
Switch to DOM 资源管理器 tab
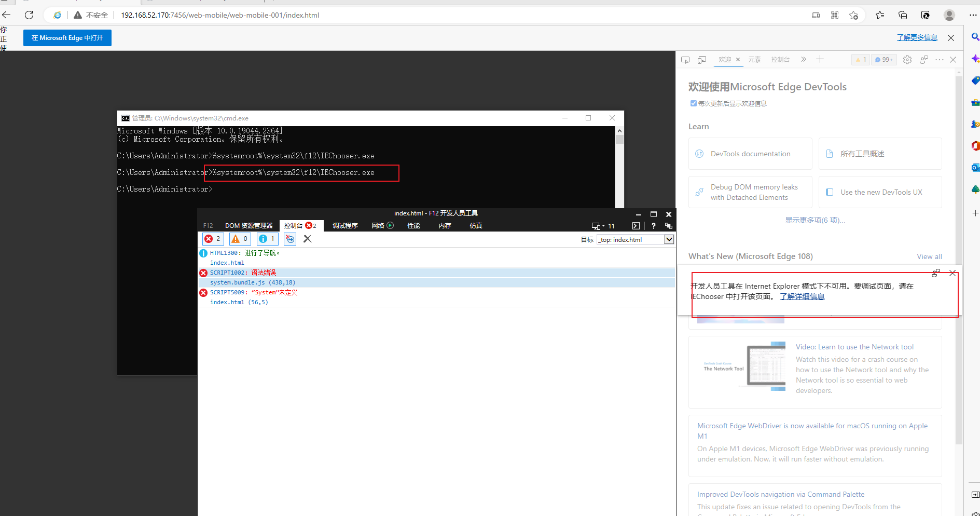click(249, 226)
